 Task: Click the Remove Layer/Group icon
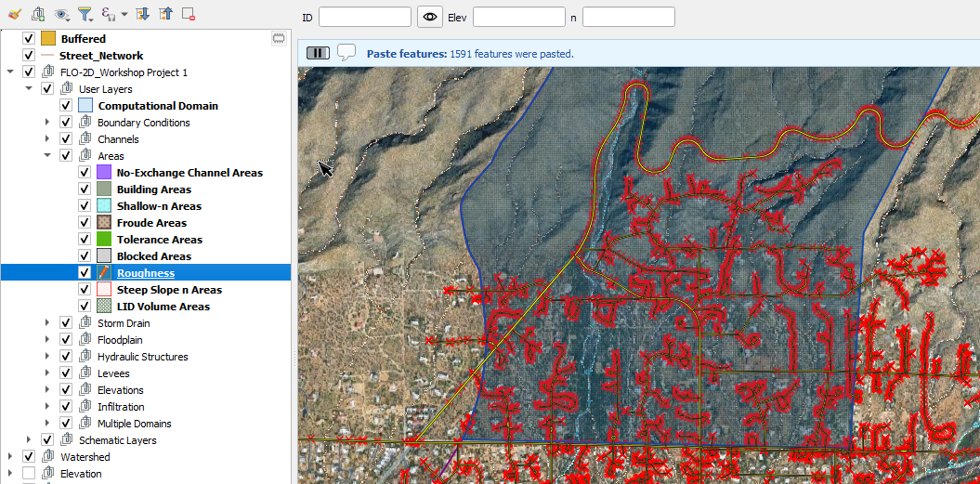[x=189, y=14]
